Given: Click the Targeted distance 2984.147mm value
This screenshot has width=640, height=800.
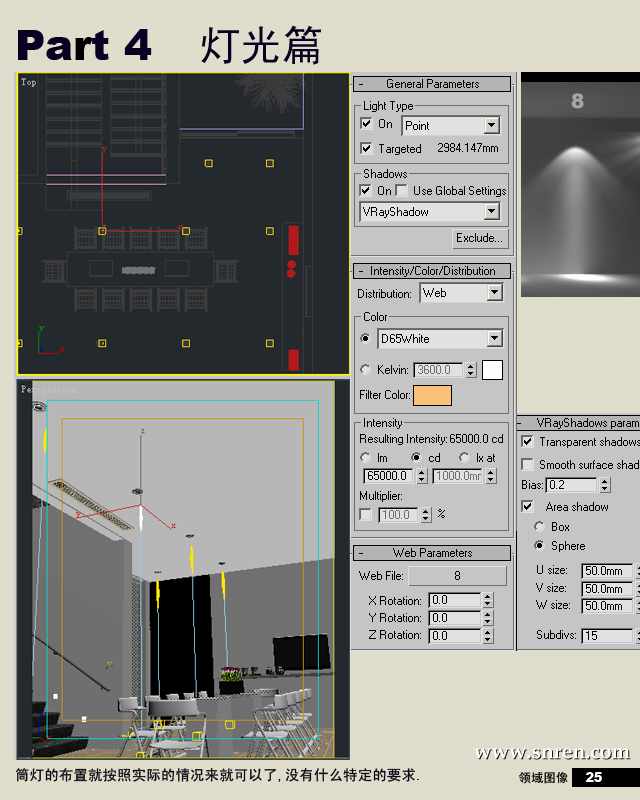Looking at the screenshot, I should (467, 148).
